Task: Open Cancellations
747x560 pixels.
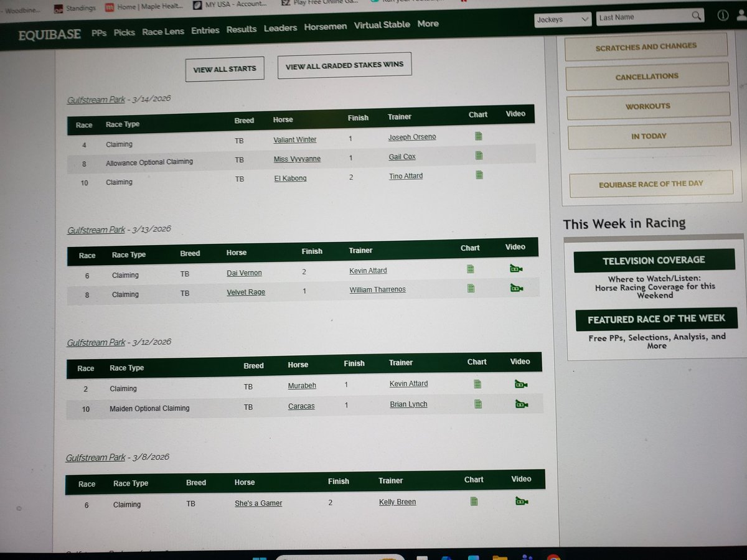Action: (x=647, y=77)
